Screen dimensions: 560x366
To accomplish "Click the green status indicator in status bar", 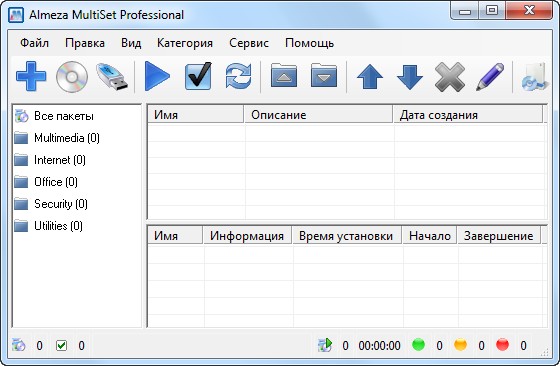I will (x=418, y=345).
